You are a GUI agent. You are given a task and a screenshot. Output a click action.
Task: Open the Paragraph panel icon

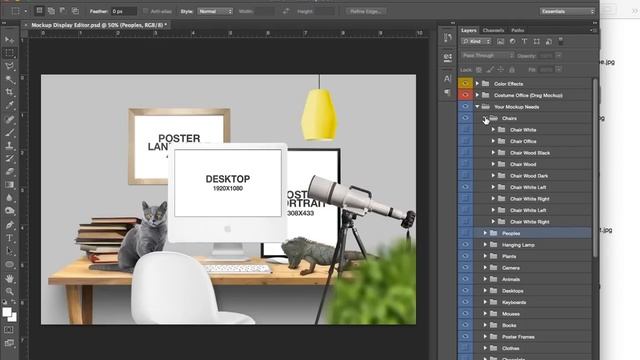(x=448, y=92)
